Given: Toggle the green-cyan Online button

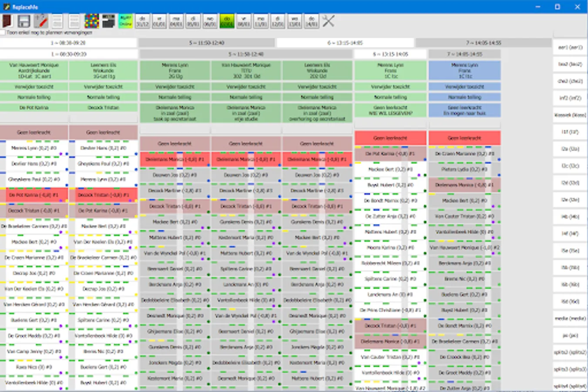Looking at the screenshot, I should point(125,21).
